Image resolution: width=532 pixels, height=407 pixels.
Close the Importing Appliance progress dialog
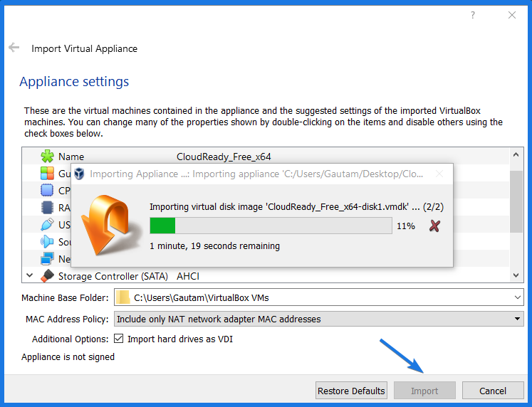coord(439,174)
